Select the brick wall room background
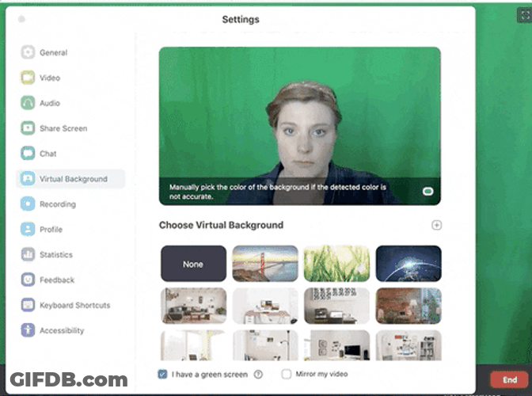532x396 pixels. (x=408, y=306)
